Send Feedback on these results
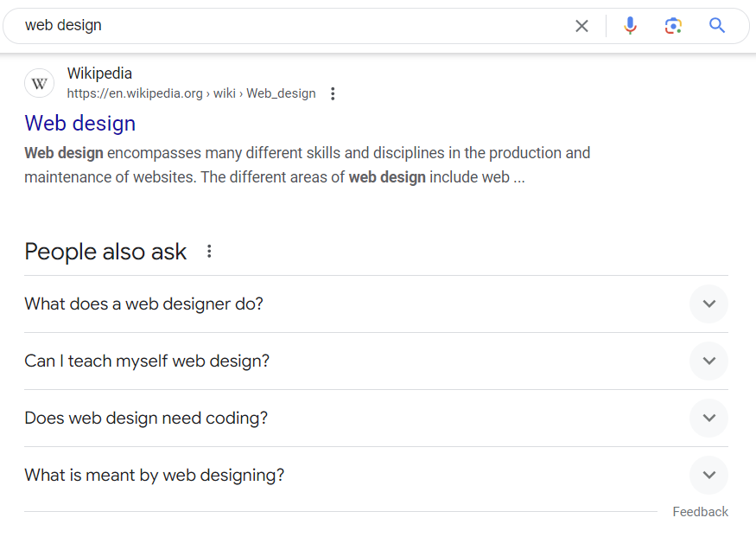 click(x=700, y=511)
